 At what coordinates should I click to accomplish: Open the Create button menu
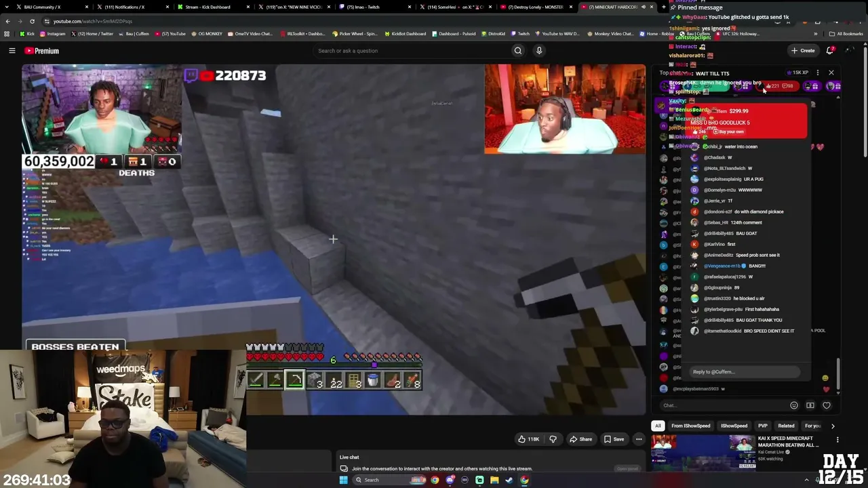(803, 51)
